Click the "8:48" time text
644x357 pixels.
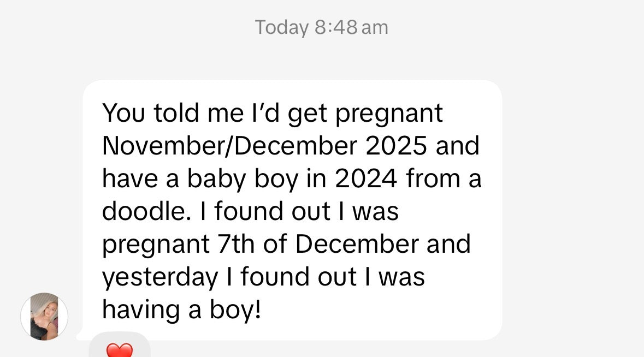335,27
